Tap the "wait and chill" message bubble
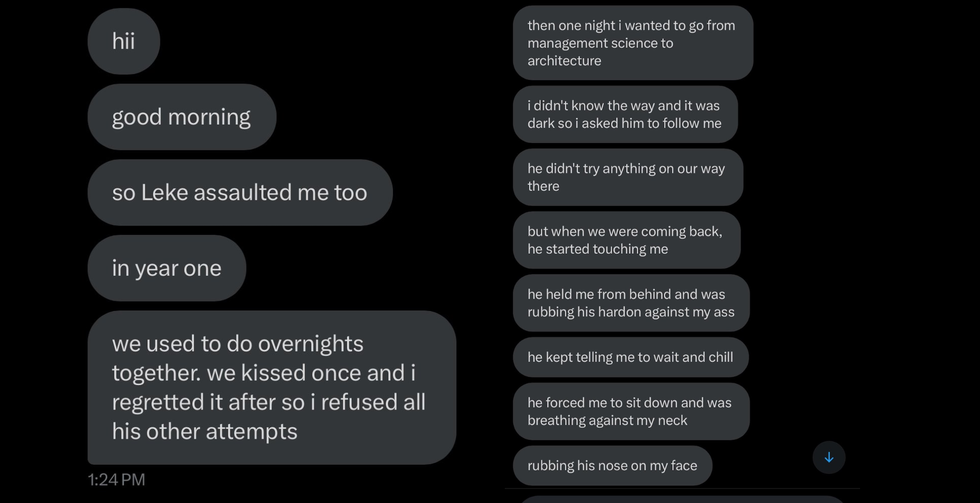This screenshot has height=503, width=980. pyautogui.click(x=630, y=357)
